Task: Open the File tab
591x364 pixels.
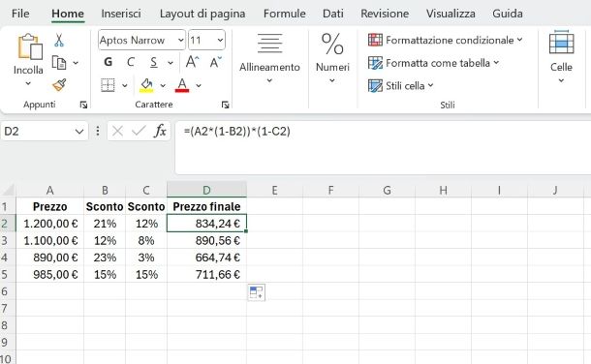Action: click(x=20, y=14)
